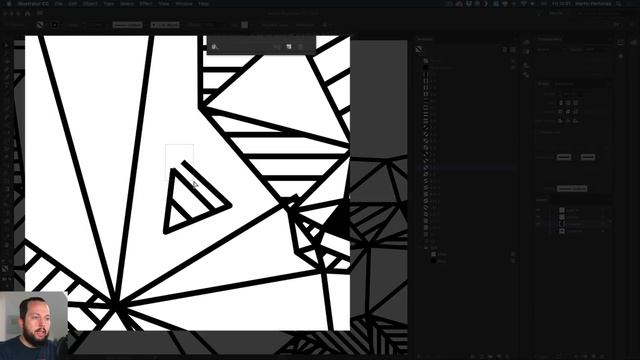Click the leftmost icon in floating panel over artboard
The height and width of the screenshot is (360, 640).
pyautogui.click(x=215, y=47)
